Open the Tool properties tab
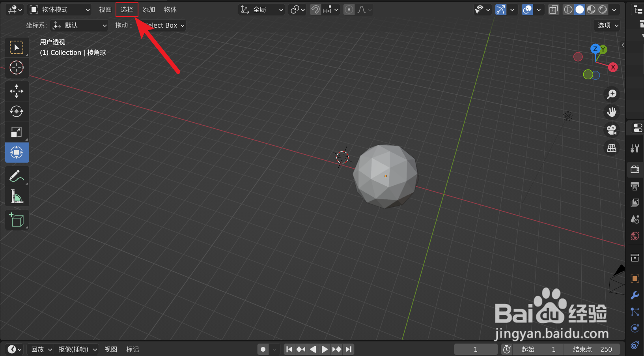This screenshot has height=356, width=644. click(635, 148)
